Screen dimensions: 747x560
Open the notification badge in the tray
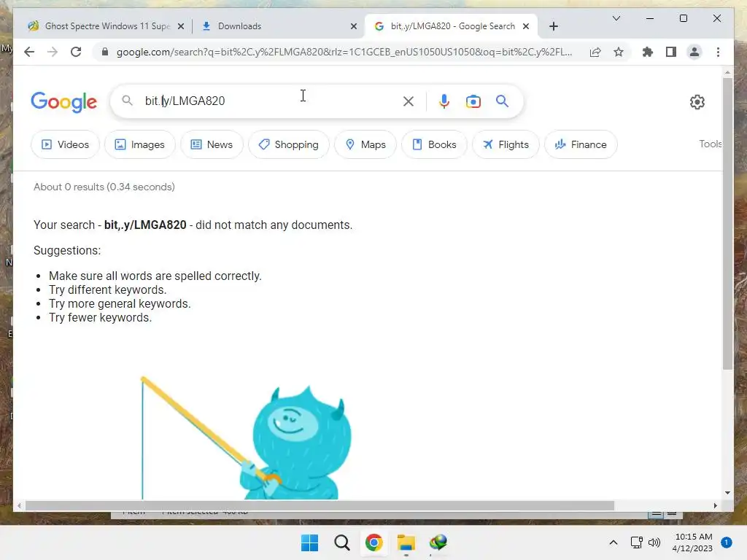pyautogui.click(x=727, y=542)
